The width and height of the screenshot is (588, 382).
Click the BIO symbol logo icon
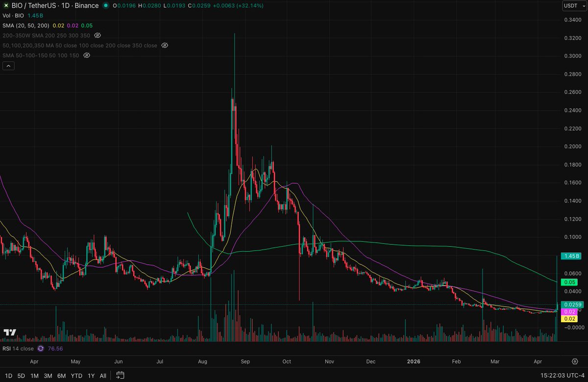(5, 6)
